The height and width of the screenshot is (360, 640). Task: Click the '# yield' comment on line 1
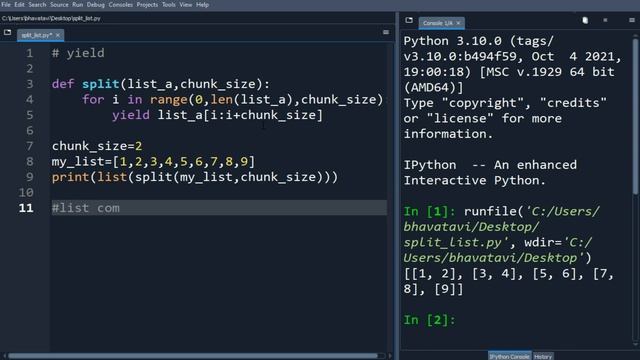coord(78,53)
